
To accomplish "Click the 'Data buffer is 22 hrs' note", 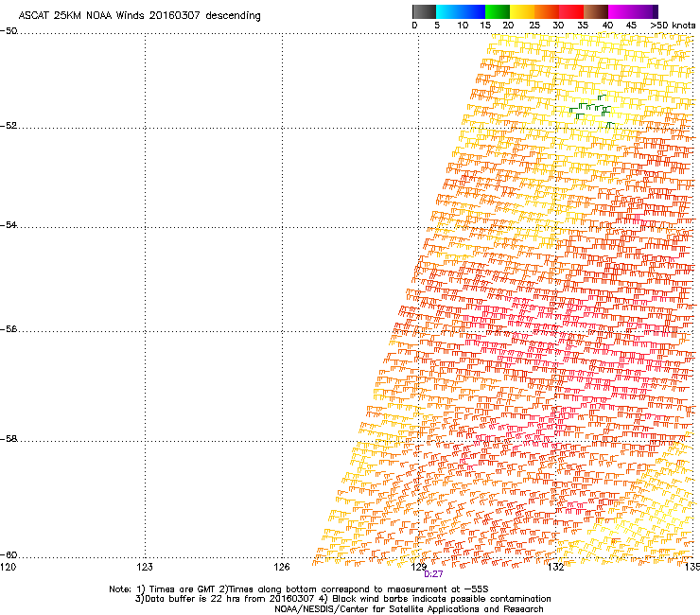I will pos(342,599).
